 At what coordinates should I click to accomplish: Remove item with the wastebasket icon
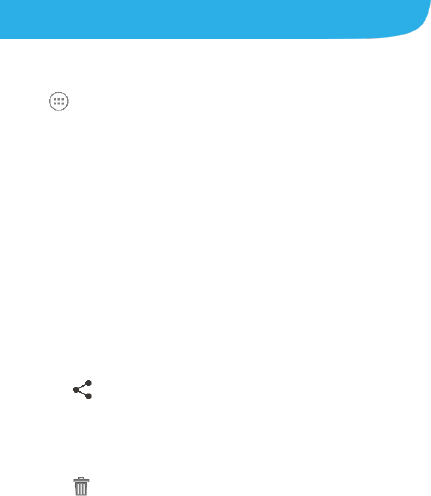81,486
